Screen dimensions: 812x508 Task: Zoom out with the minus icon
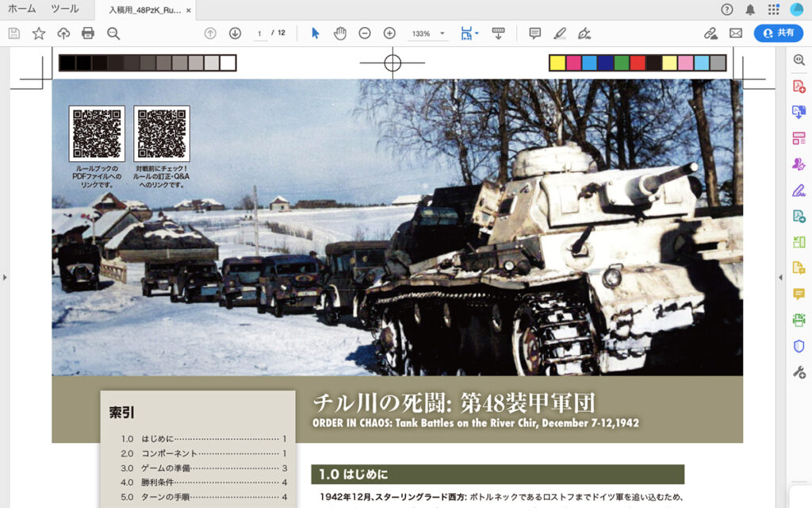coord(365,33)
